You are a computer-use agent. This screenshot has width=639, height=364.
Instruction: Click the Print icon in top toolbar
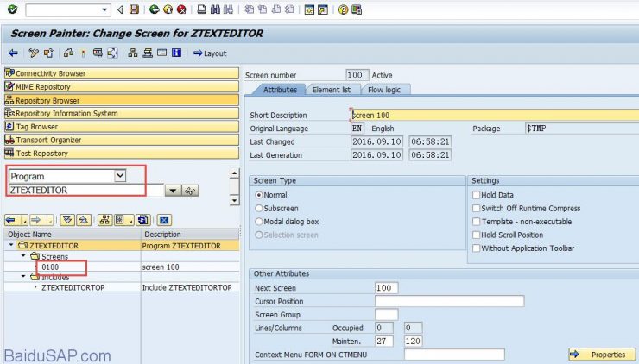click(202, 9)
